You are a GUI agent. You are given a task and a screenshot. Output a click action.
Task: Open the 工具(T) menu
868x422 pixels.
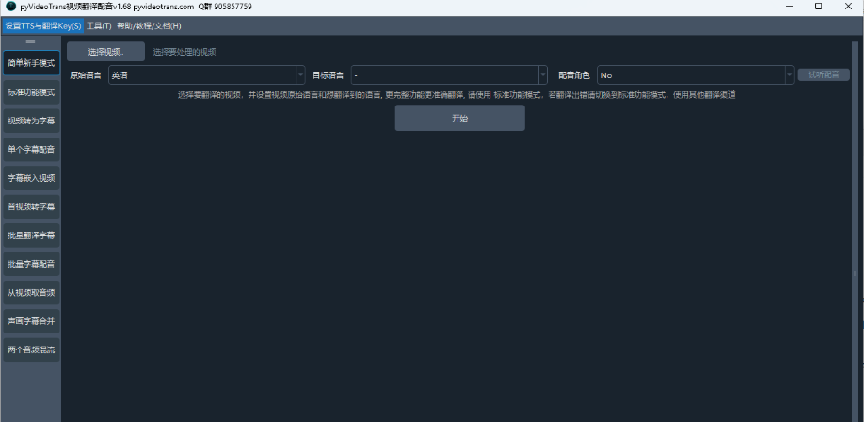click(99, 26)
